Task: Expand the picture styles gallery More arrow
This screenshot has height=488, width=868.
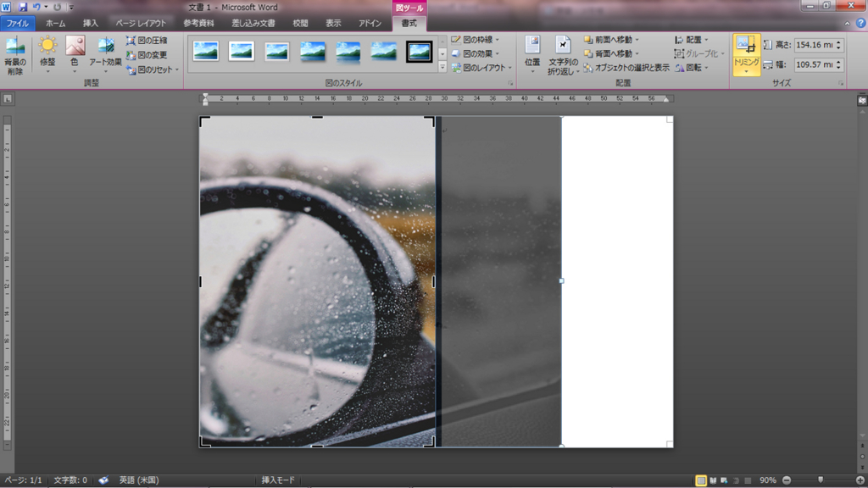Action: point(442,68)
